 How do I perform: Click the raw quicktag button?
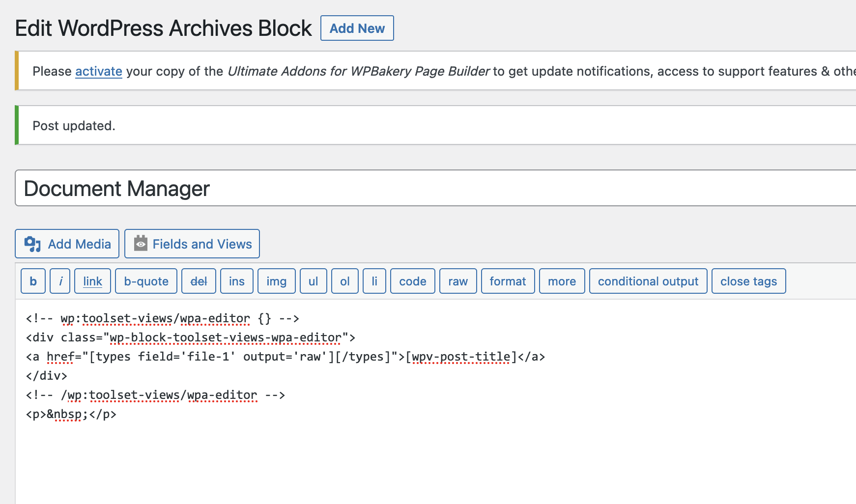[x=458, y=281]
